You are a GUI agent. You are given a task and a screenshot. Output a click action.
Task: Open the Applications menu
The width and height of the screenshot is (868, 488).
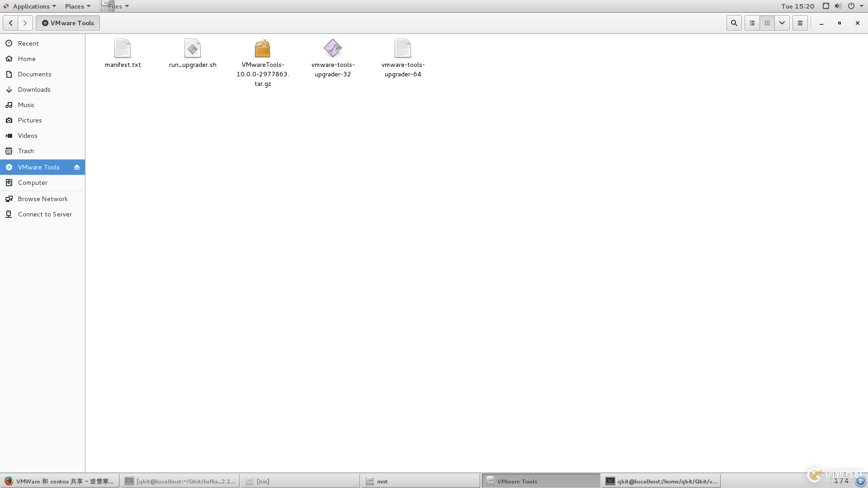(31, 6)
